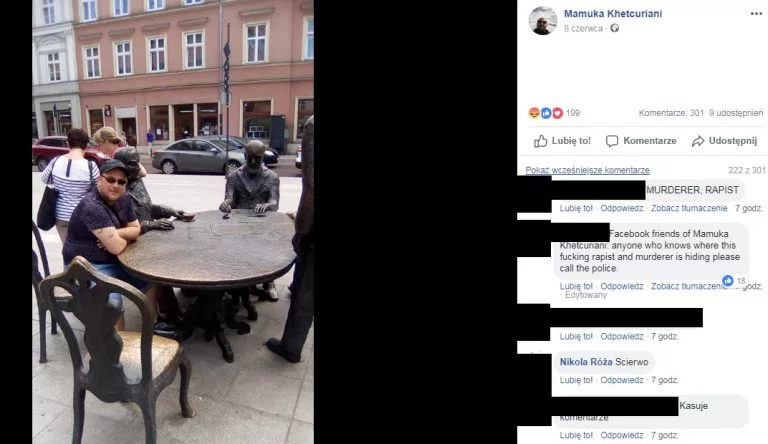Reply to Nikola Róża's Scierwo comment
This screenshot has width=768, height=444.
(622, 380)
